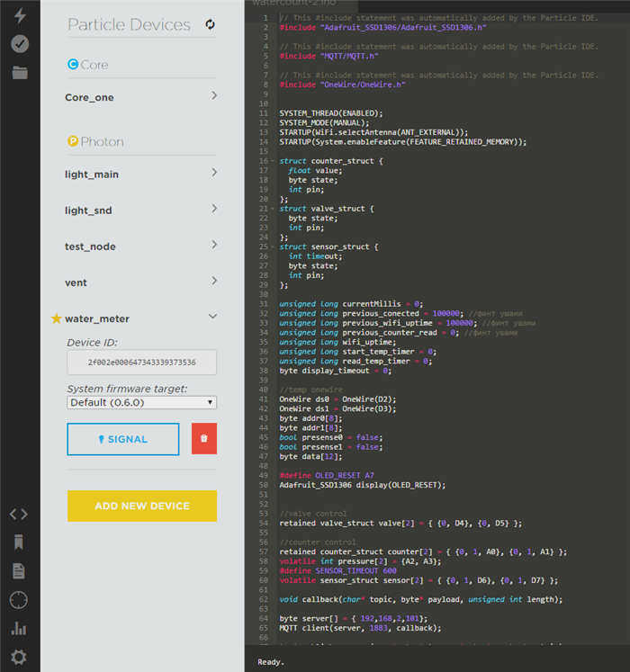Click the Flash lightning bolt icon
Image resolution: width=630 pixels, height=672 pixels.
[x=20, y=16]
